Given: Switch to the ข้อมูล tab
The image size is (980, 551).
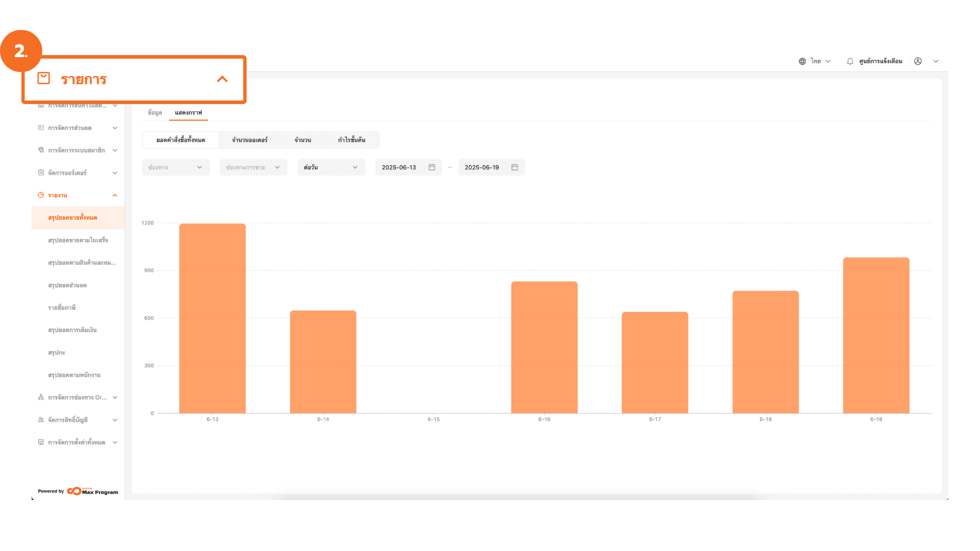Looking at the screenshot, I should point(155,113).
